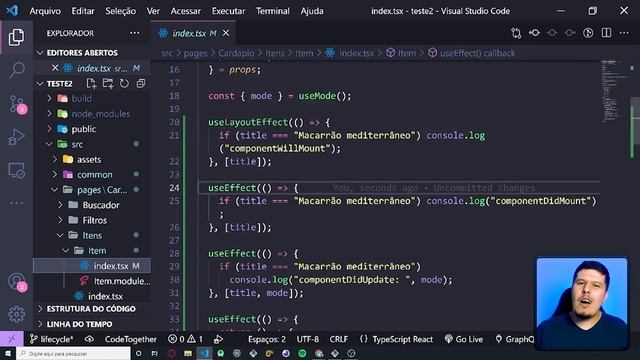This screenshot has width=640, height=360.
Task: Create a new folder in TESTE2
Action: click(x=108, y=84)
